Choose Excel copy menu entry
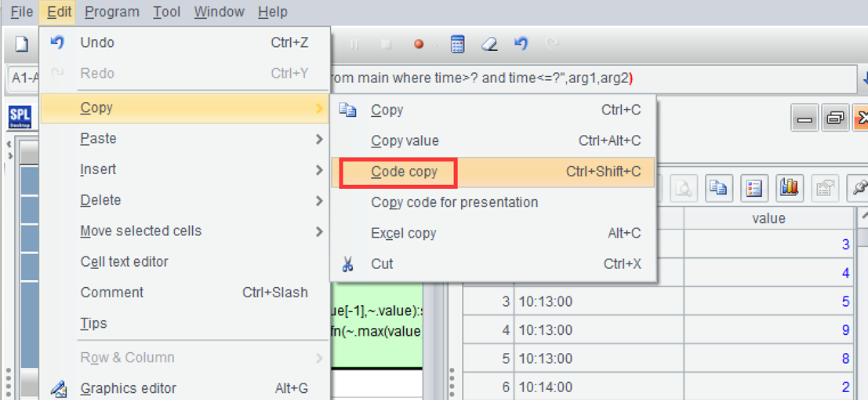868x400 pixels. [403, 234]
